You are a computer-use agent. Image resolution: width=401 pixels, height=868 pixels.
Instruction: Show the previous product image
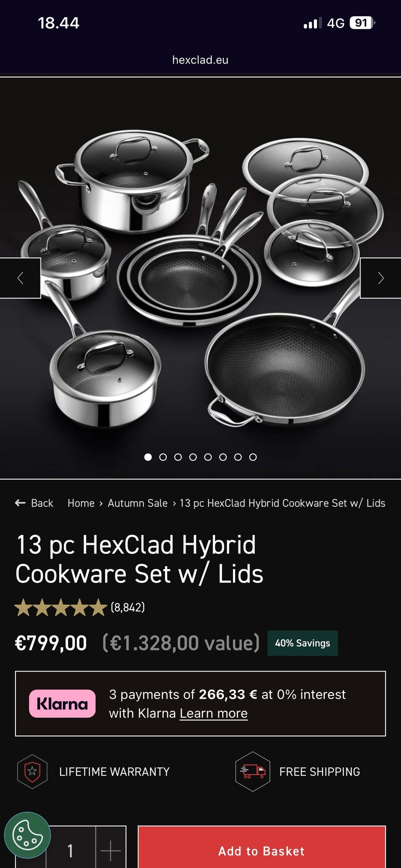coord(20,278)
